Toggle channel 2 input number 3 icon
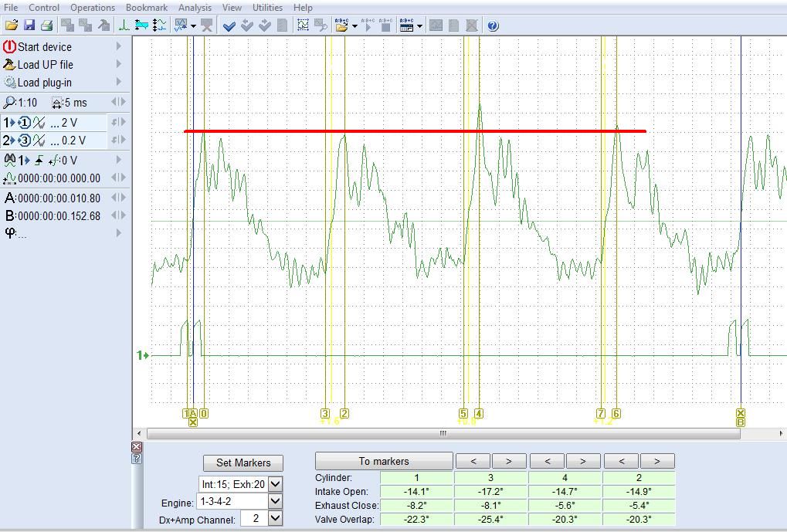Viewport: 787px width, 532px height. [x=24, y=141]
